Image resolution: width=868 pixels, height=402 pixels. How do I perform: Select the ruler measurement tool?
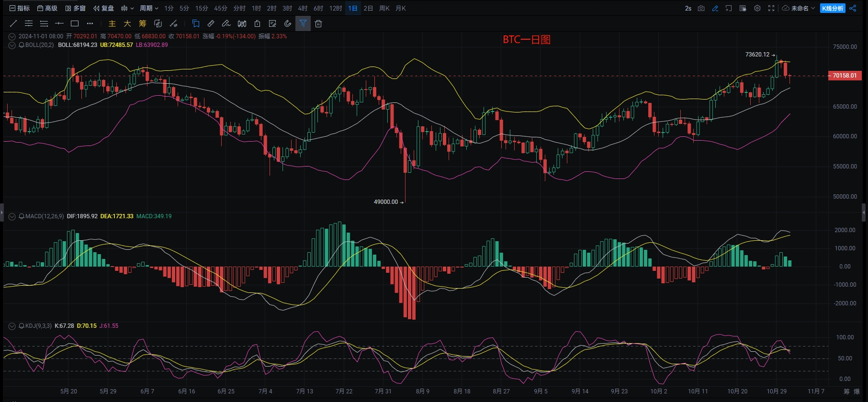pos(211,23)
